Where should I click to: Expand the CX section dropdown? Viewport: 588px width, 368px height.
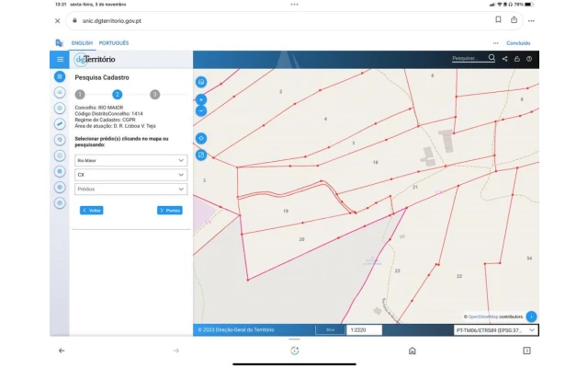(x=131, y=175)
